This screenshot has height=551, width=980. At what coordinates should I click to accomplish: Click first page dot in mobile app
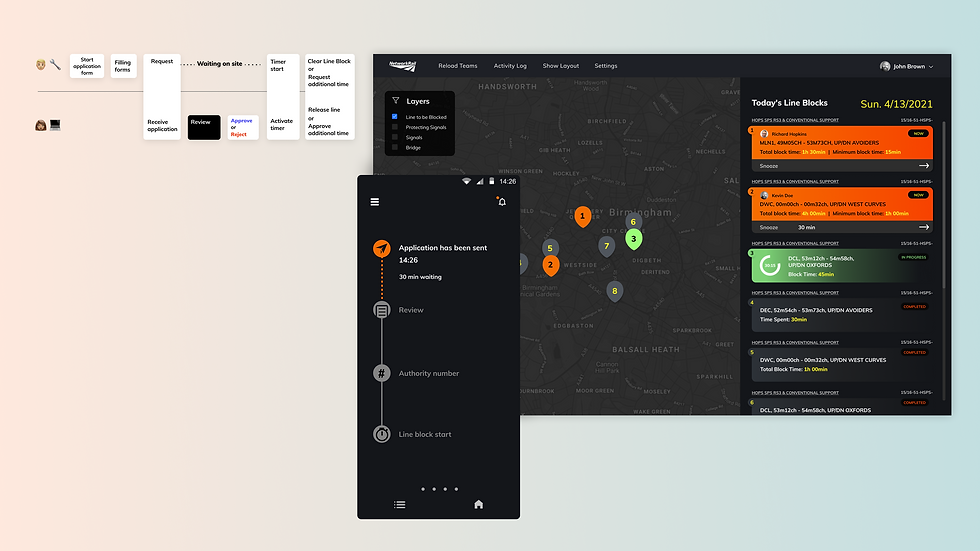423,489
